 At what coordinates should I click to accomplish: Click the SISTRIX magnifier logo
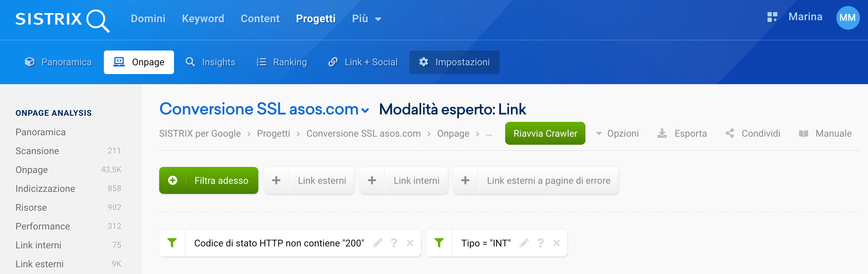tap(63, 20)
